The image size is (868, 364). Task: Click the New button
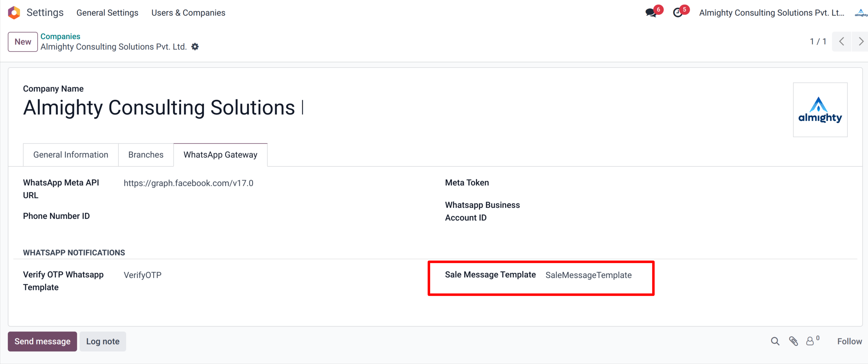point(23,41)
